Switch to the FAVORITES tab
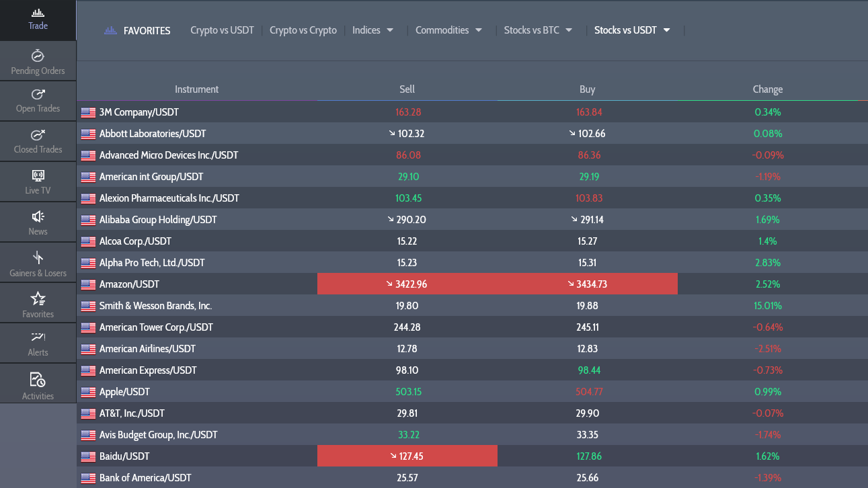 [147, 30]
